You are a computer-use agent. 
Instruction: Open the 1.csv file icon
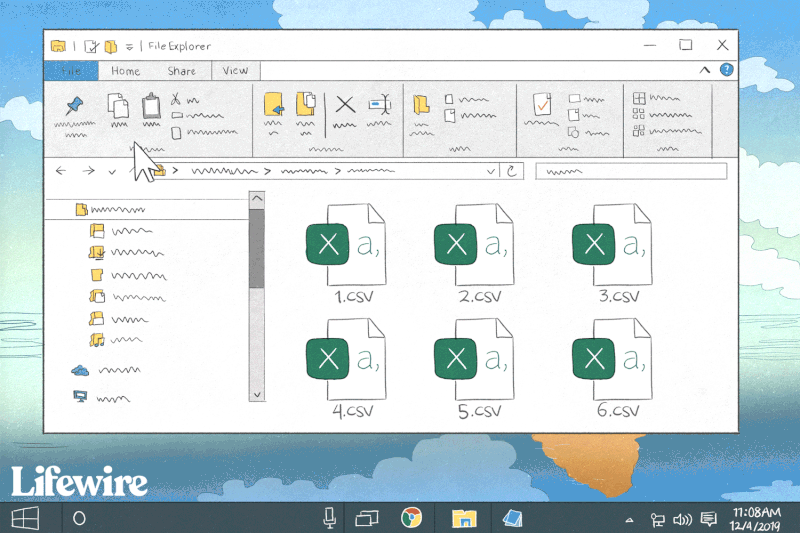coord(346,244)
